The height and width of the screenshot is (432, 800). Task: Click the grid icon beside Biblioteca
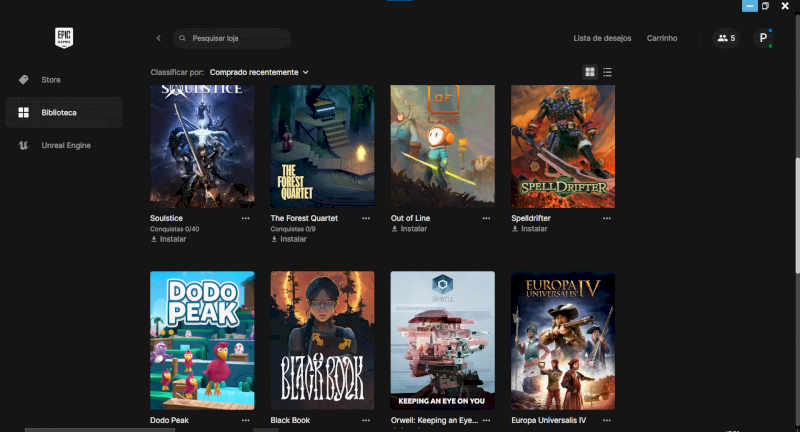pyautogui.click(x=23, y=113)
